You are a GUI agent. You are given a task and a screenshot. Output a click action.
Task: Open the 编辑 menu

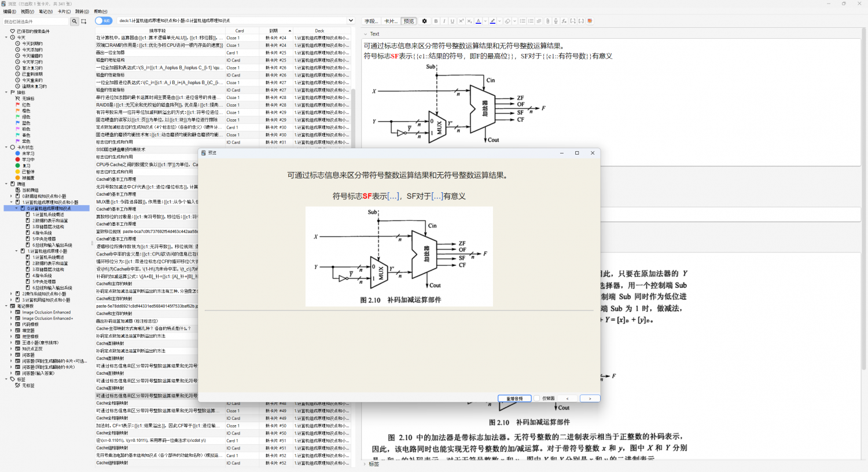coord(10,12)
